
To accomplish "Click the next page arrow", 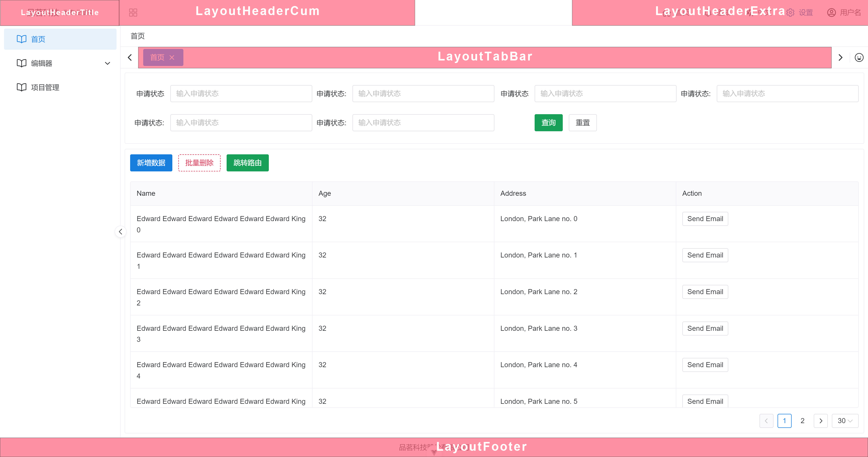I will click(x=821, y=421).
